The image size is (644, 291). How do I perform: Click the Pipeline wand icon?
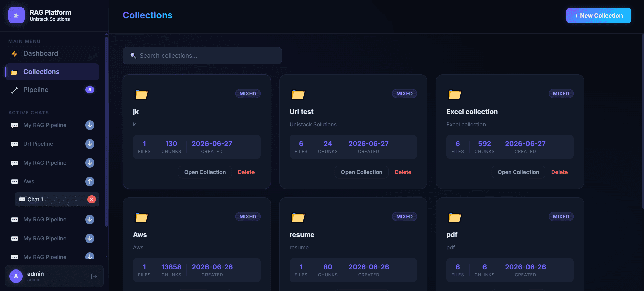click(x=14, y=90)
